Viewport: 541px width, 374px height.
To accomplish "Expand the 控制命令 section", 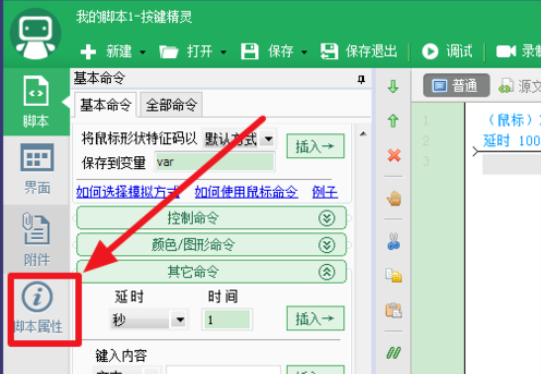I will [x=211, y=218].
